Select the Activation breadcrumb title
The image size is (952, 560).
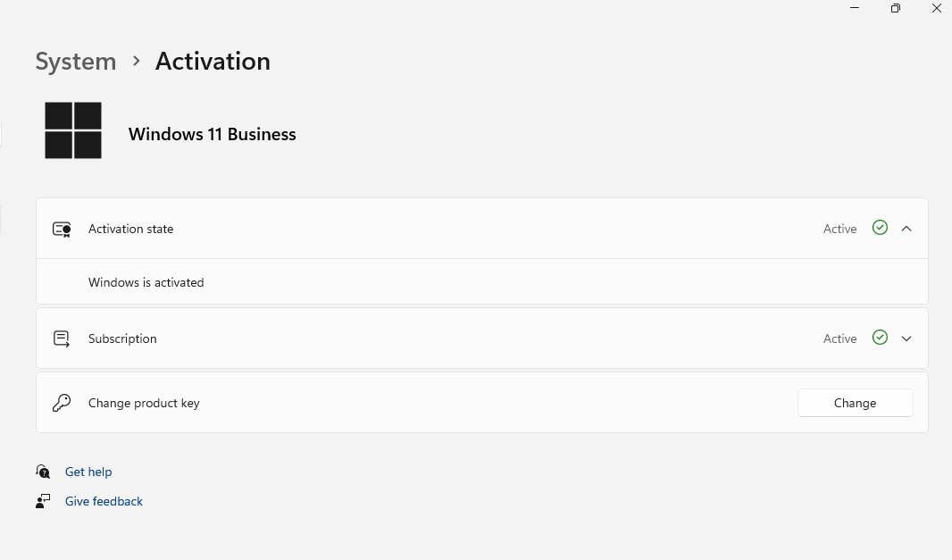pyautogui.click(x=213, y=62)
